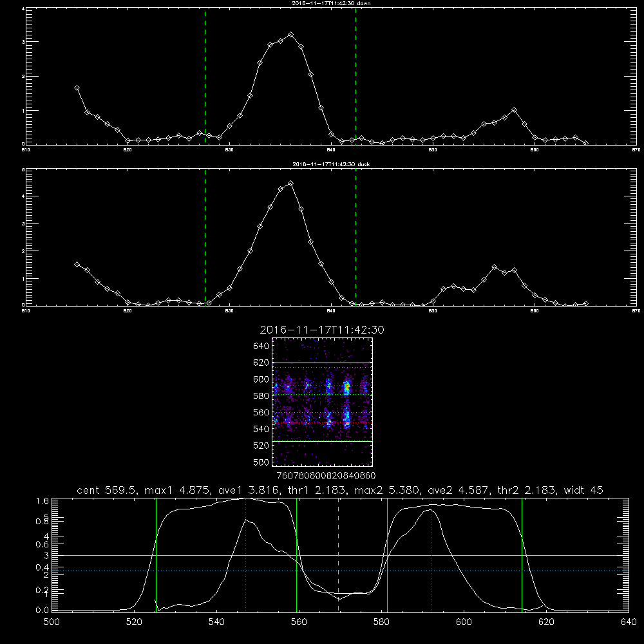Screen dimensions: 644x644
Task: Click the "2016-11-17T11:42:30 dusk" plot title
Action: 331,164
